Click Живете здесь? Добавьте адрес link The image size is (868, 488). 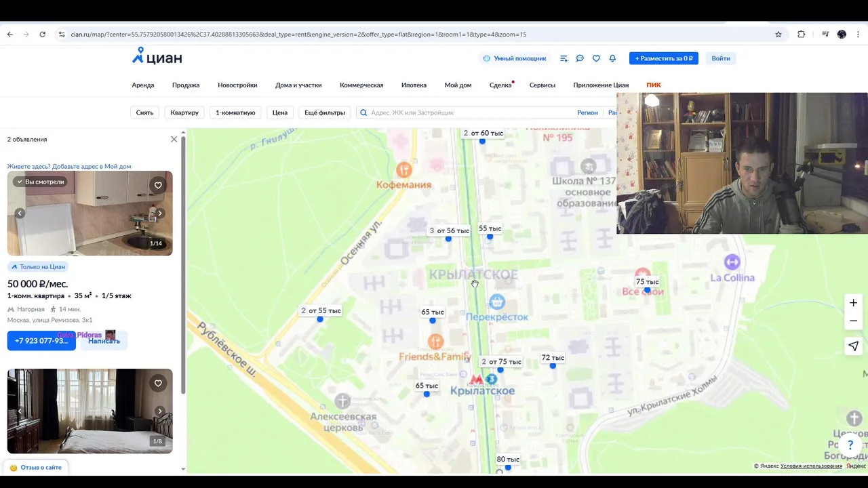point(69,166)
